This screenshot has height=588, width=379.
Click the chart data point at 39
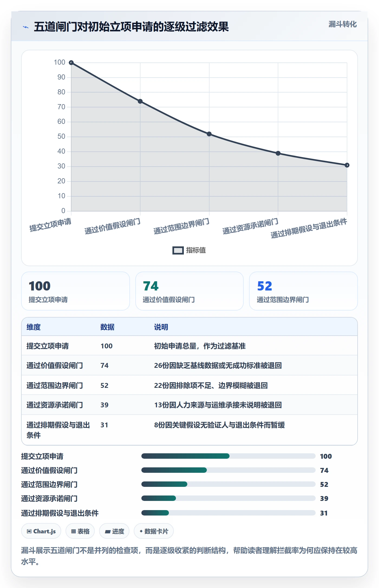point(278,153)
